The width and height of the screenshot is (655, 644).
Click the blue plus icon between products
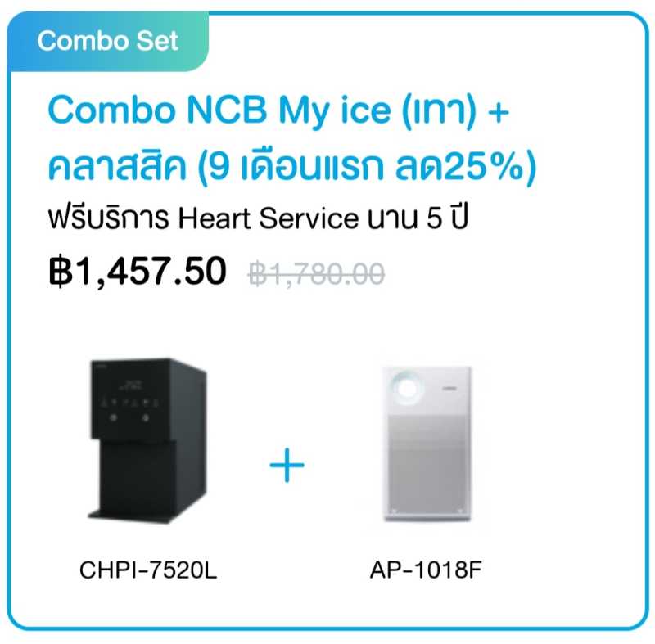point(287,465)
